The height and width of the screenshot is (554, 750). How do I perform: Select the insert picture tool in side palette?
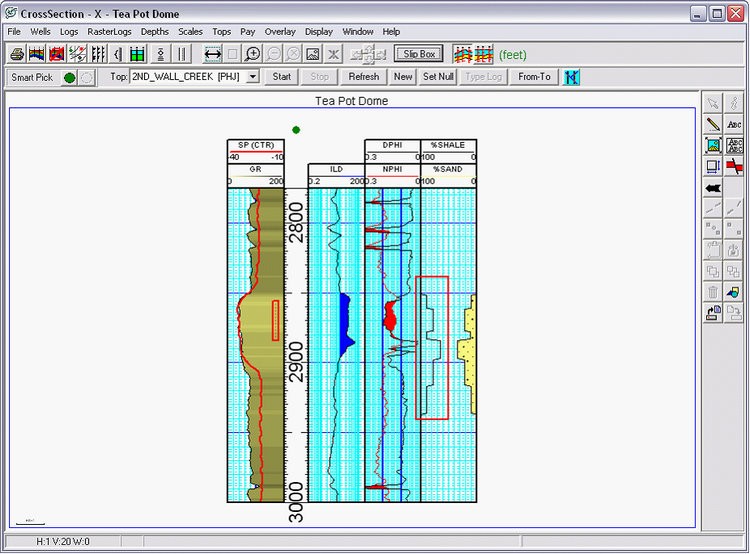[713, 145]
